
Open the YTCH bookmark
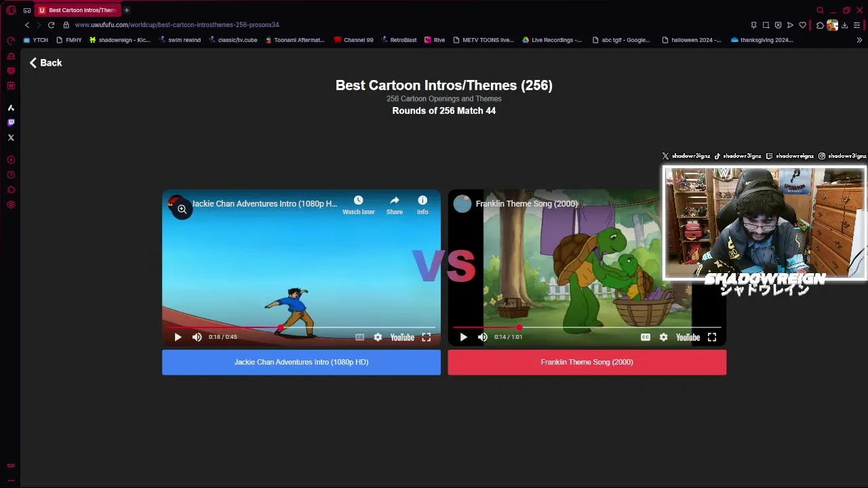click(36, 40)
